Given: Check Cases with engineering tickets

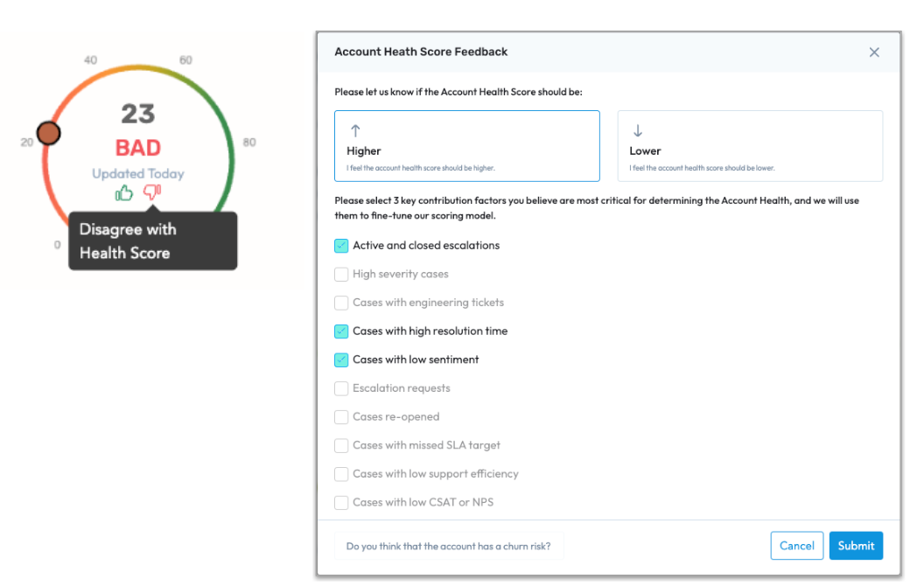Looking at the screenshot, I should 341,303.
